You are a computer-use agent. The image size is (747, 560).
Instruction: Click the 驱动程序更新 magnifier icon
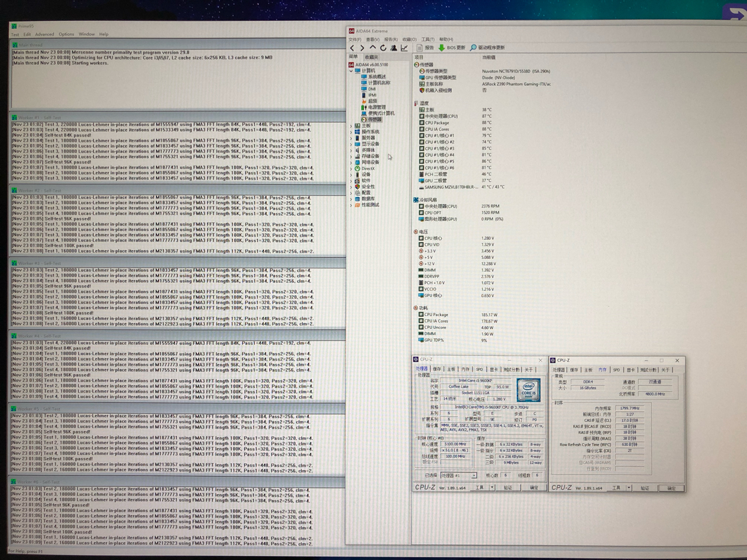(x=473, y=48)
